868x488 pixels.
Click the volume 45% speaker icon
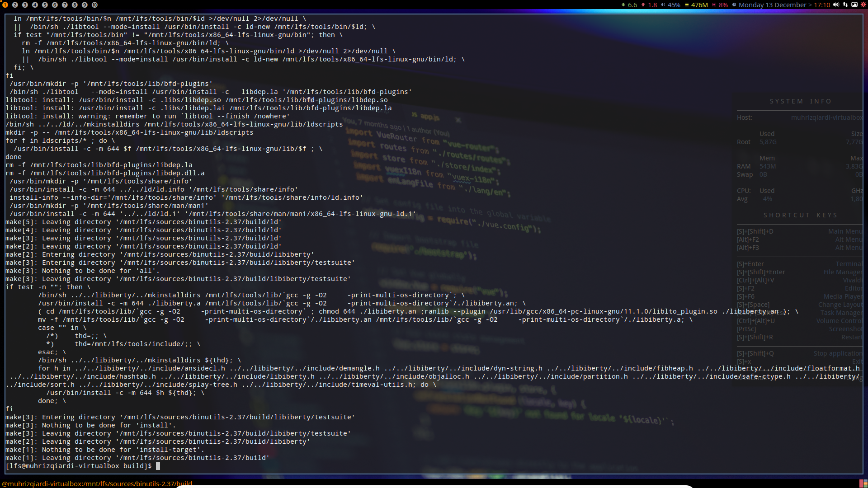point(663,5)
